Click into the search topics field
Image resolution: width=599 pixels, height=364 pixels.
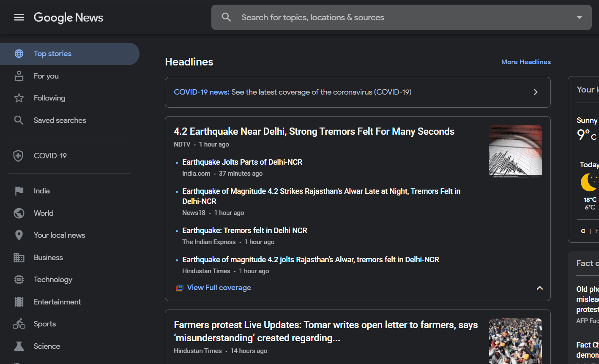(402, 17)
